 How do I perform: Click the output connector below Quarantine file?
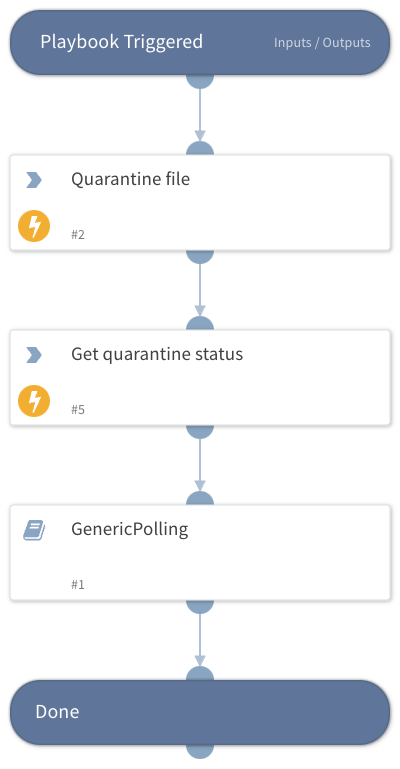200,257
